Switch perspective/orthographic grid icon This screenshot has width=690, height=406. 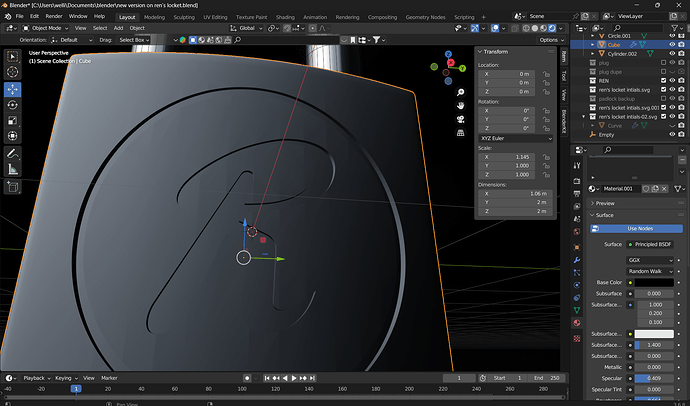460,132
